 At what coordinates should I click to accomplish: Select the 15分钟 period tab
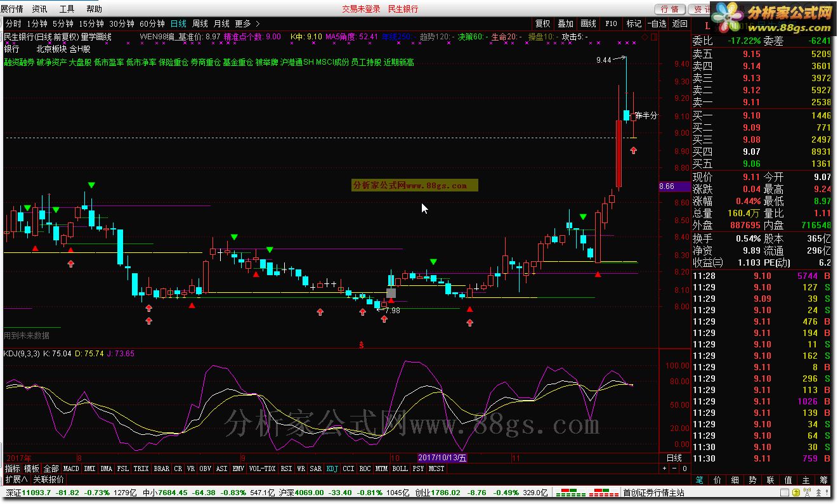(91, 23)
